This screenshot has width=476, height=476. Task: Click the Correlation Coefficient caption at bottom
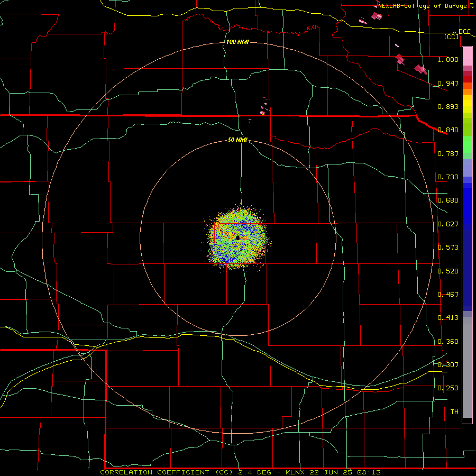(241, 472)
